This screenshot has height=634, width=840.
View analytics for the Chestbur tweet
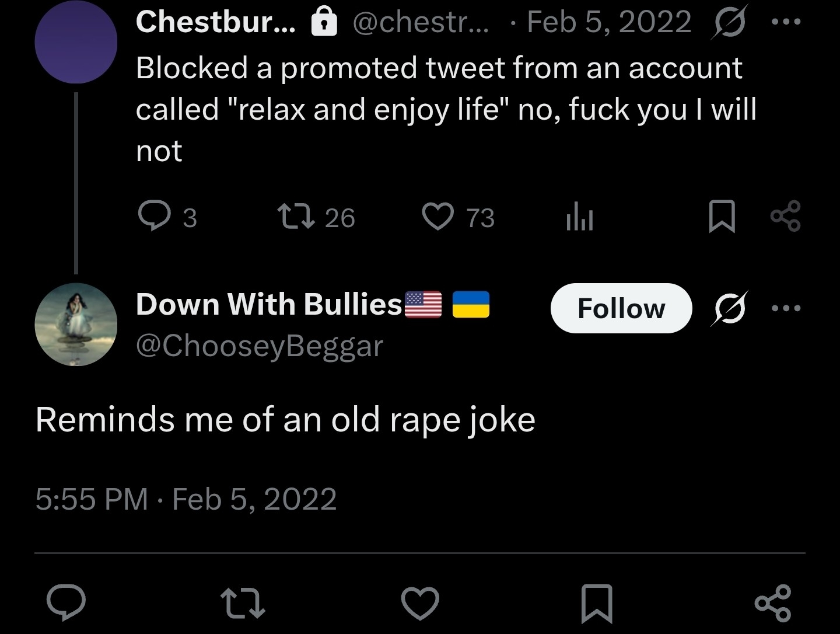coord(579,218)
